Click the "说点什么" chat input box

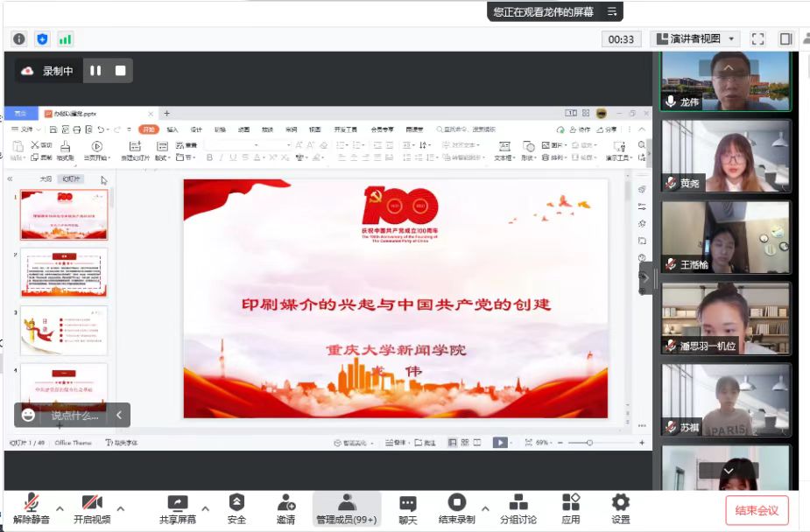(74, 415)
